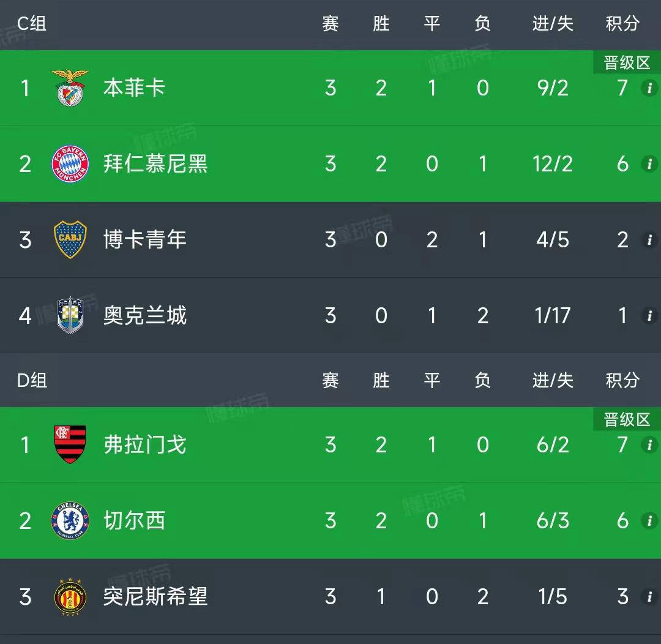Open info details for 拜仁慕尼黑 row

[x=650, y=164]
